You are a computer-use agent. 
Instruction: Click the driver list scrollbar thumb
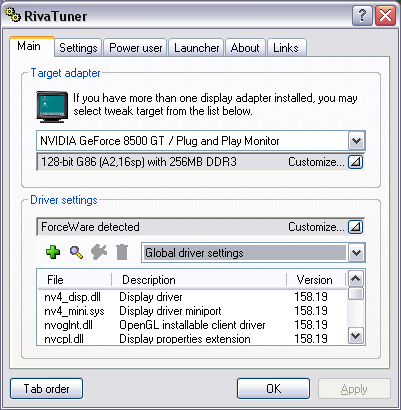point(356,293)
